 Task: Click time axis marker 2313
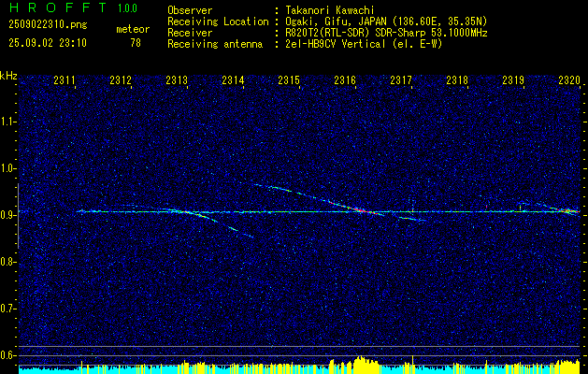point(177,79)
